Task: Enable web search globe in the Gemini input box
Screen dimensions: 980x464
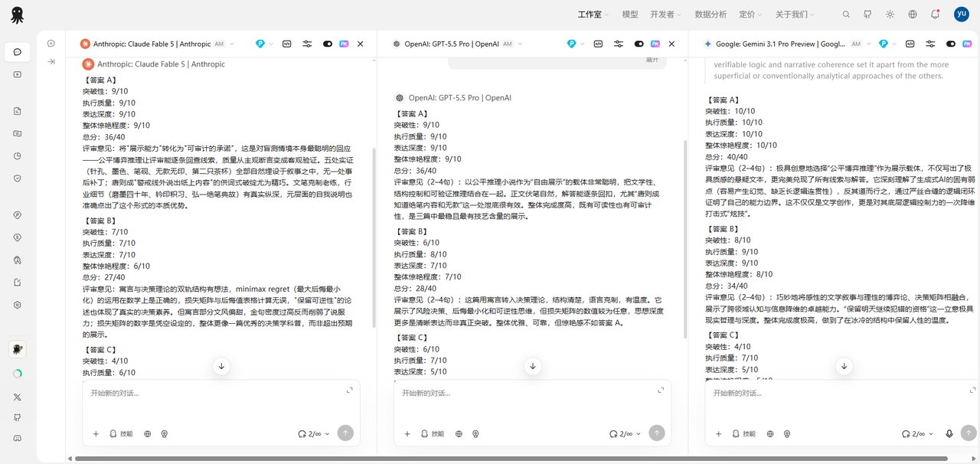Action: tap(770, 433)
